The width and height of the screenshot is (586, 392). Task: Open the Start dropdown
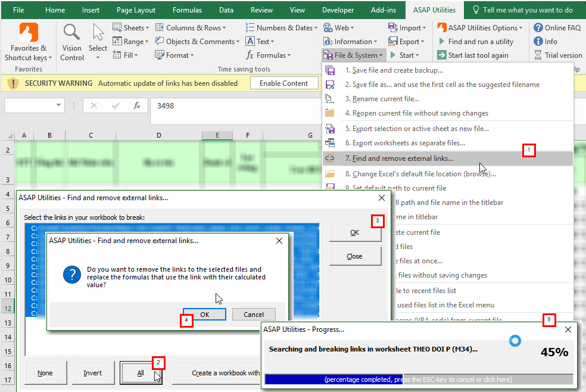click(404, 55)
